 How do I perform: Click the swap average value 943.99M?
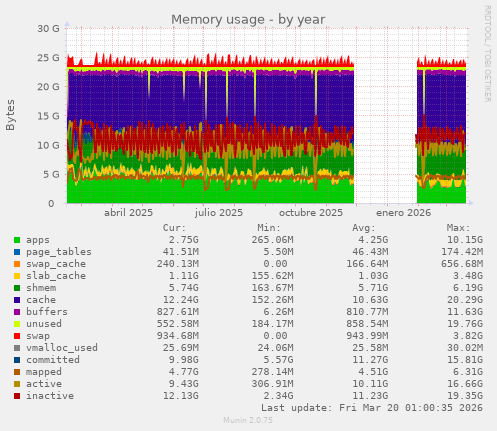pos(367,336)
